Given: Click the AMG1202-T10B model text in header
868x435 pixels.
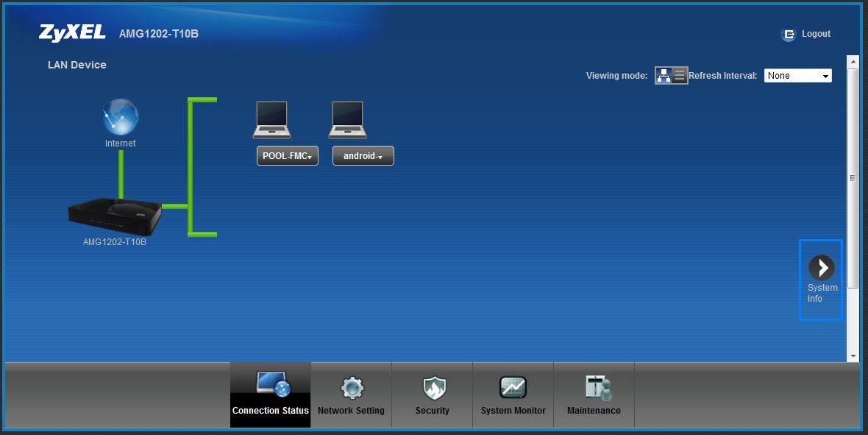Looking at the screenshot, I should click(x=159, y=34).
